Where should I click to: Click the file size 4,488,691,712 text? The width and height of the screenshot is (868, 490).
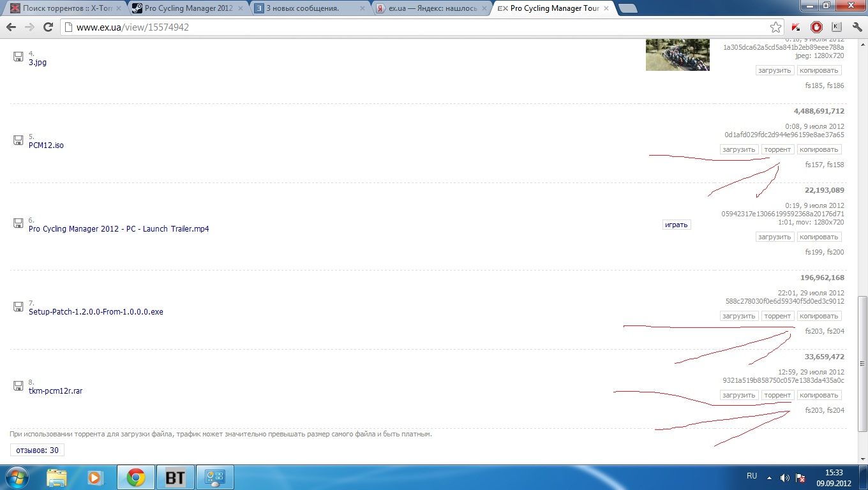pos(819,111)
